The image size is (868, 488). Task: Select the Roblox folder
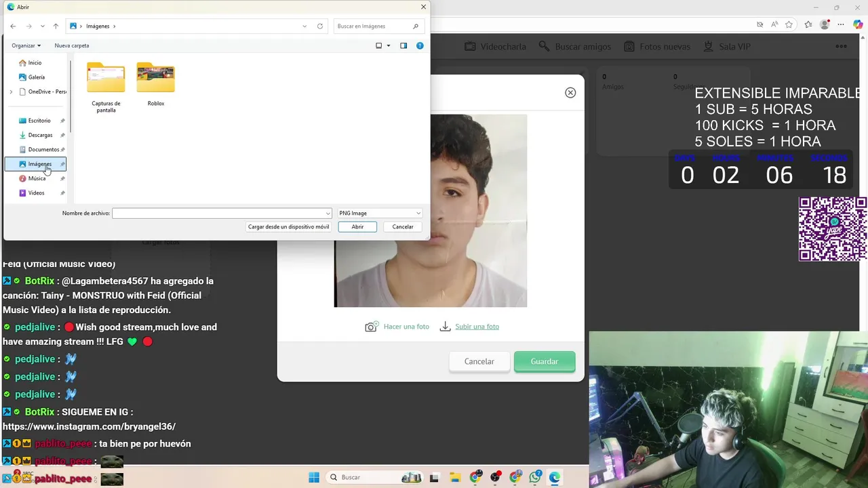pyautogui.click(x=156, y=84)
